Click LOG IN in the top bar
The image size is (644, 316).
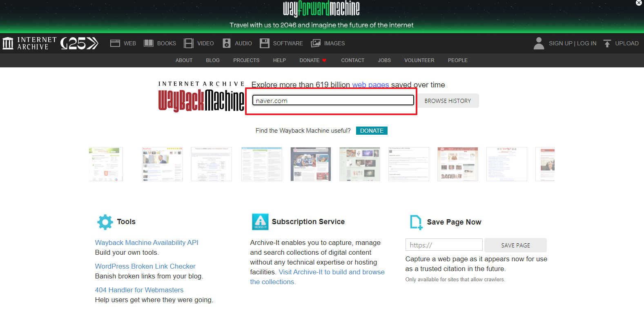coord(587,43)
